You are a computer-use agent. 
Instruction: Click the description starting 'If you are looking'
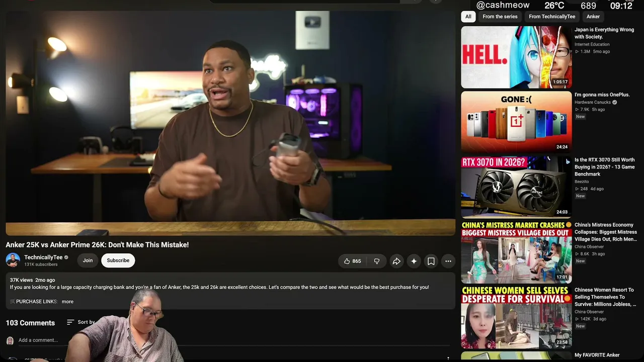[219, 288]
